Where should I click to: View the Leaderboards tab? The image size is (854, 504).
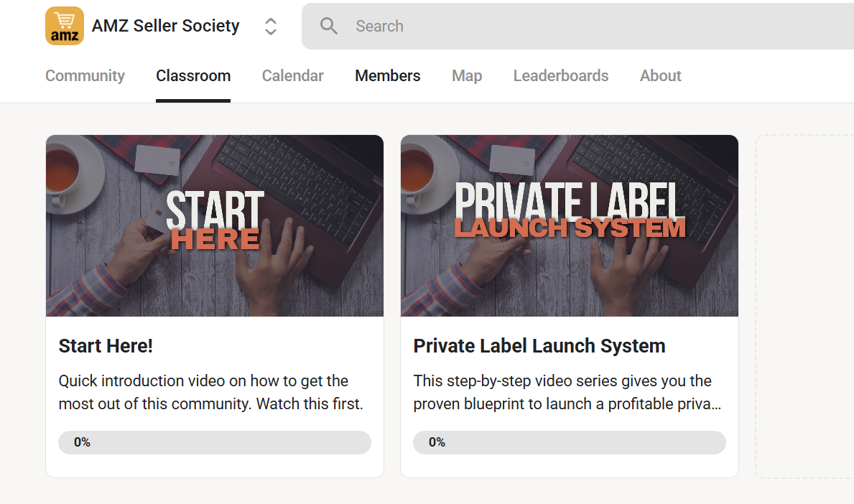(561, 75)
